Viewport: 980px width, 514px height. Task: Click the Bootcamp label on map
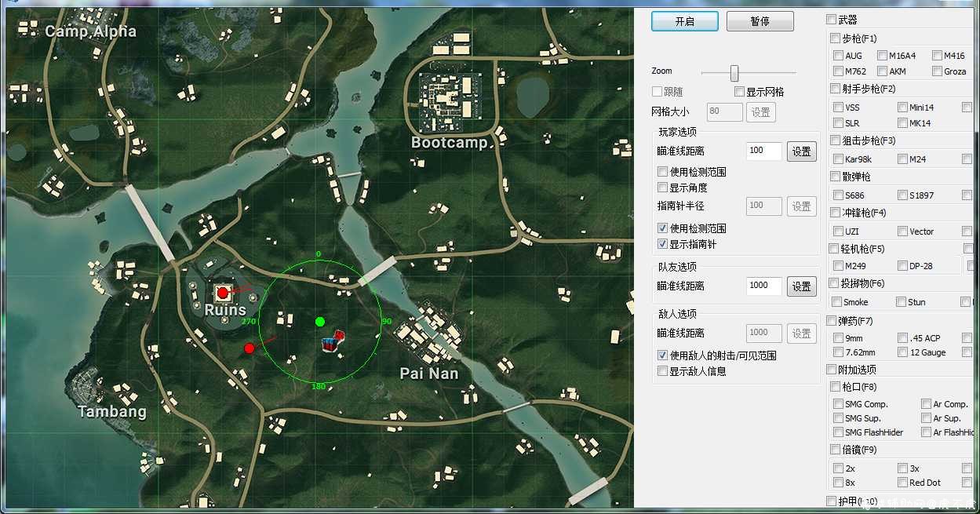pos(449,143)
